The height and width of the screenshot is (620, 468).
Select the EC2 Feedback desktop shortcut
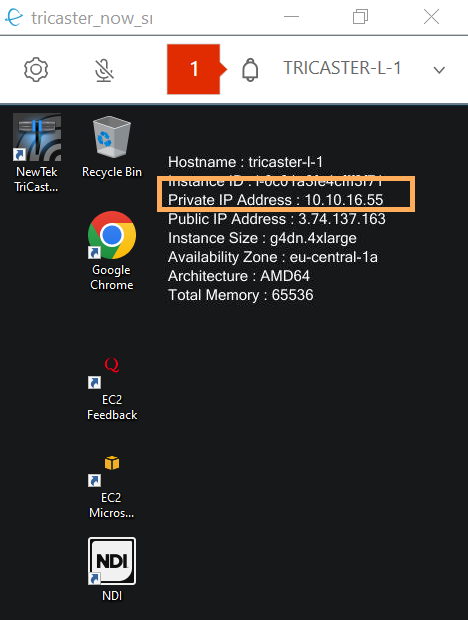112,388
